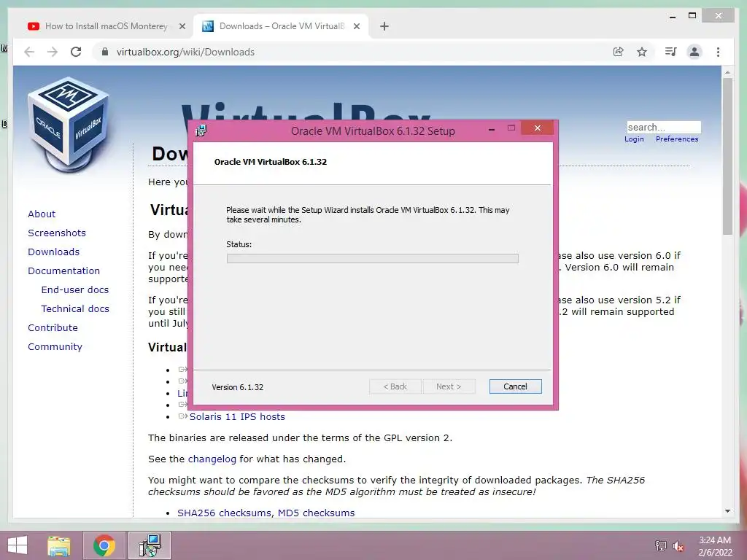Open the Contribute link
Viewport: 747px width, 560px height.
(x=53, y=328)
